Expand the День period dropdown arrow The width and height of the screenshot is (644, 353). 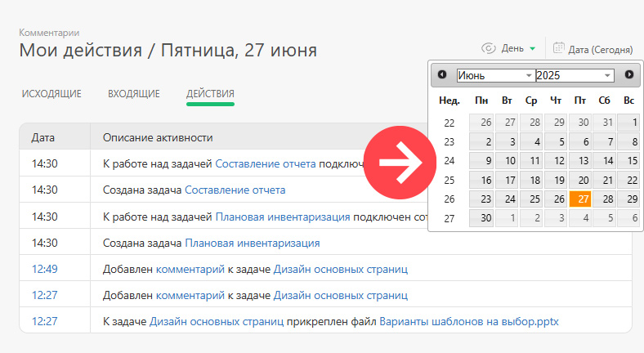point(533,49)
